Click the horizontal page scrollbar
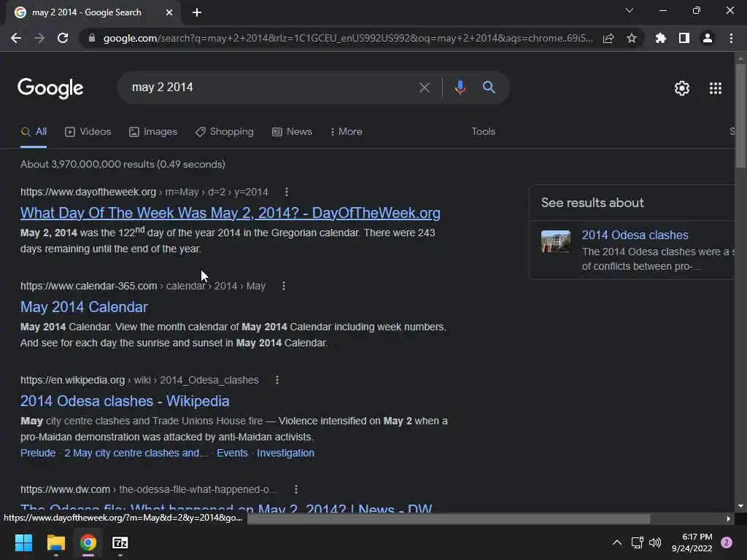The height and width of the screenshot is (560, 747). pyautogui.click(x=449, y=518)
